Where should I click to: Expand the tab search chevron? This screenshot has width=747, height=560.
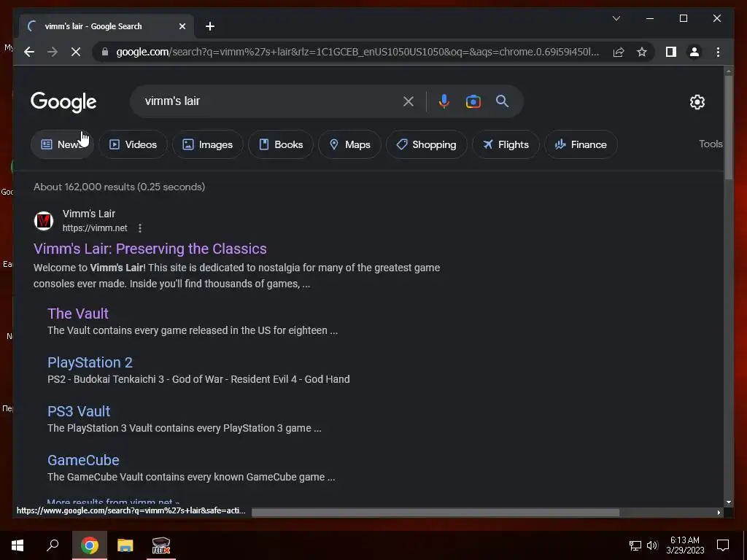(616, 18)
